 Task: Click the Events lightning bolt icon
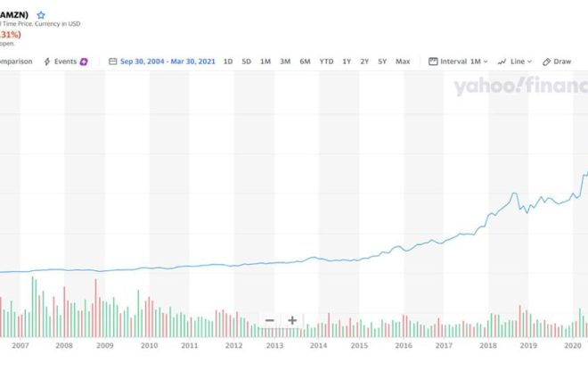click(47, 62)
